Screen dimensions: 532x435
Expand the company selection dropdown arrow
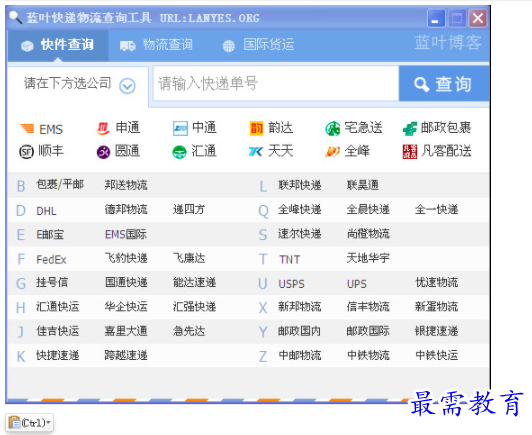[x=128, y=86]
